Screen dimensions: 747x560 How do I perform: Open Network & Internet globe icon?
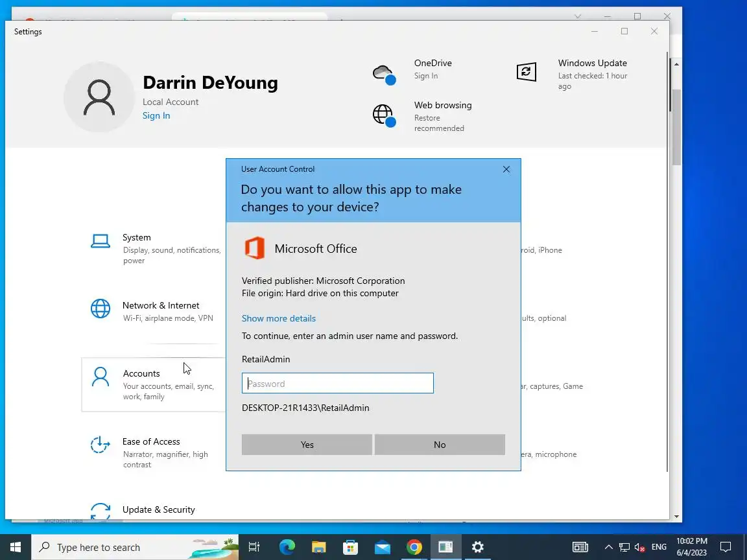tap(101, 309)
